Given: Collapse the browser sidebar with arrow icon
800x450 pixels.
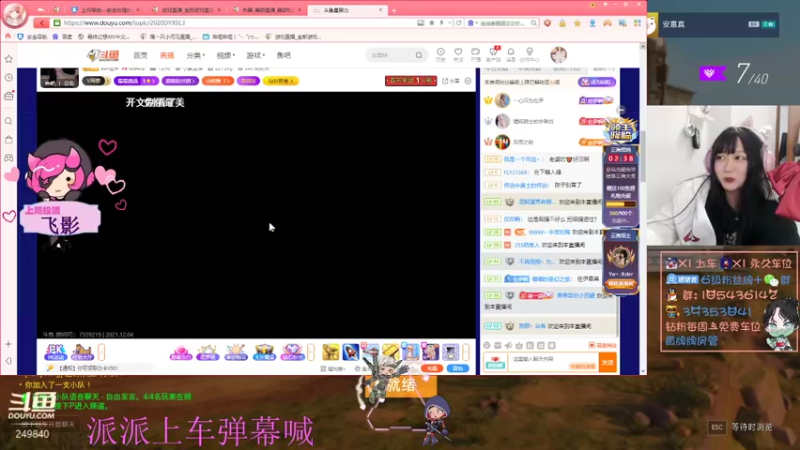Looking at the screenshot, I should (x=9, y=361).
